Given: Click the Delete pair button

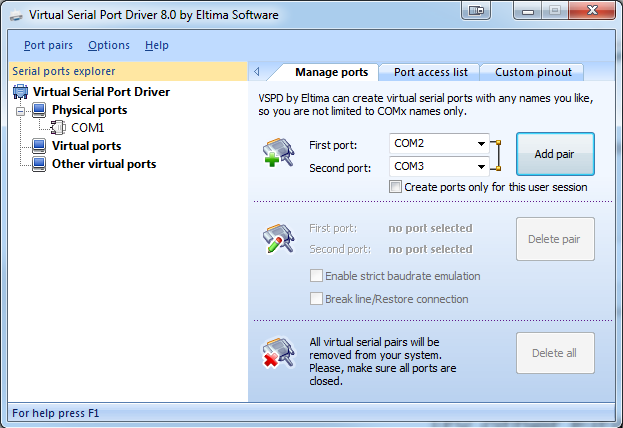Looking at the screenshot, I should pos(555,239).
